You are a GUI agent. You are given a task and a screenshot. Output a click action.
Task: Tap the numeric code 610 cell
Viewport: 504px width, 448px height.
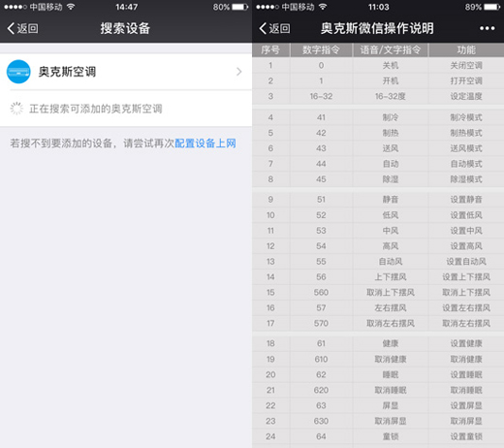click(321, 360)
